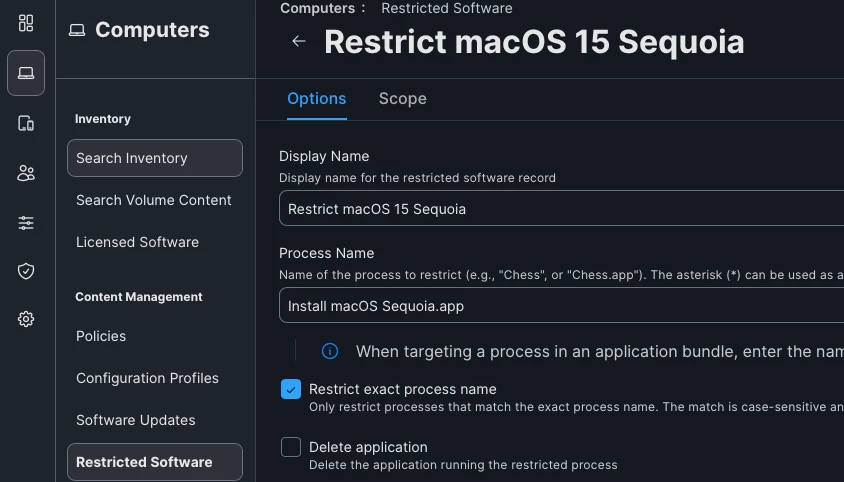Open the shield checkmark icon in sidebar
This screenshot has width=844, height=482.
26,271
